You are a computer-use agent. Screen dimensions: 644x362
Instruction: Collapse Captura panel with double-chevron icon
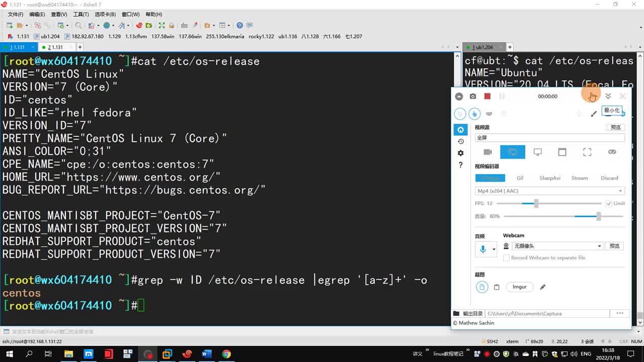point(608,96)
